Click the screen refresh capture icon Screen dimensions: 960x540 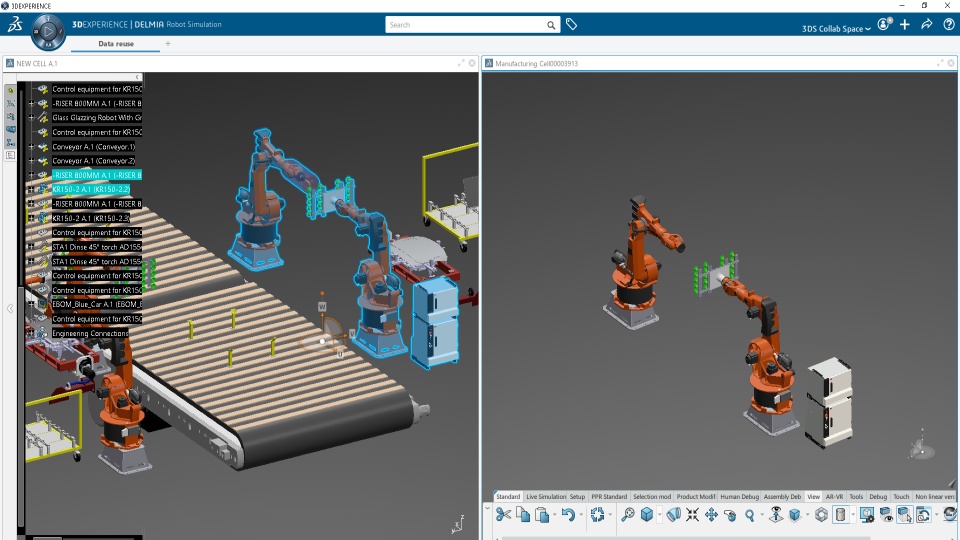pos(924,515)
